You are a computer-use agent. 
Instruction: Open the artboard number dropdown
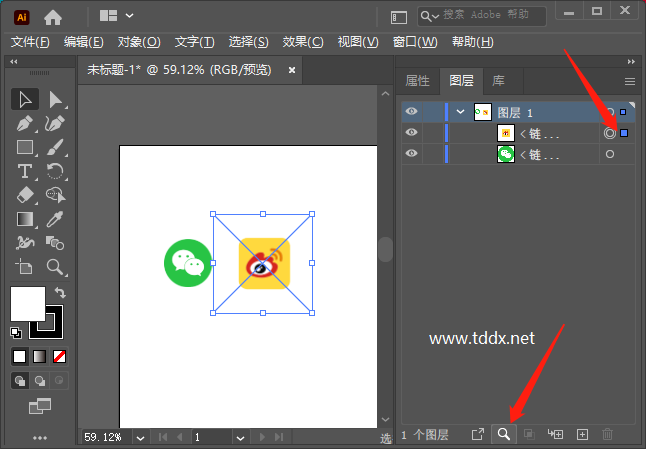point(241,438)
